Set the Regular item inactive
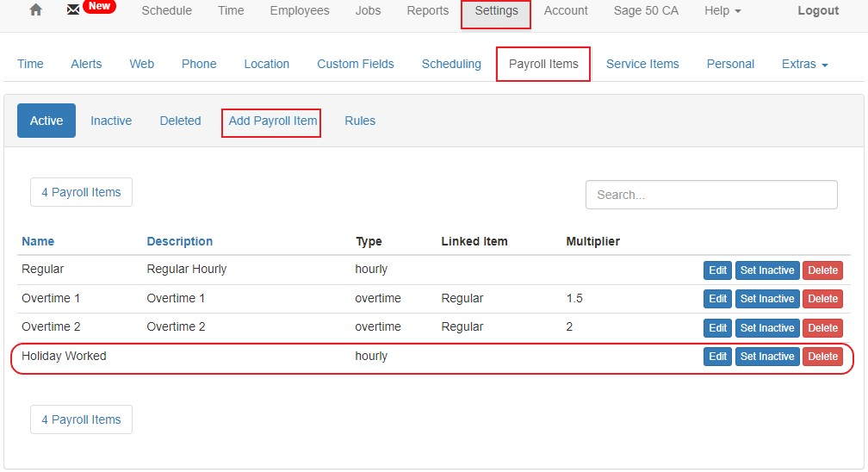 [x=767, y=270]
